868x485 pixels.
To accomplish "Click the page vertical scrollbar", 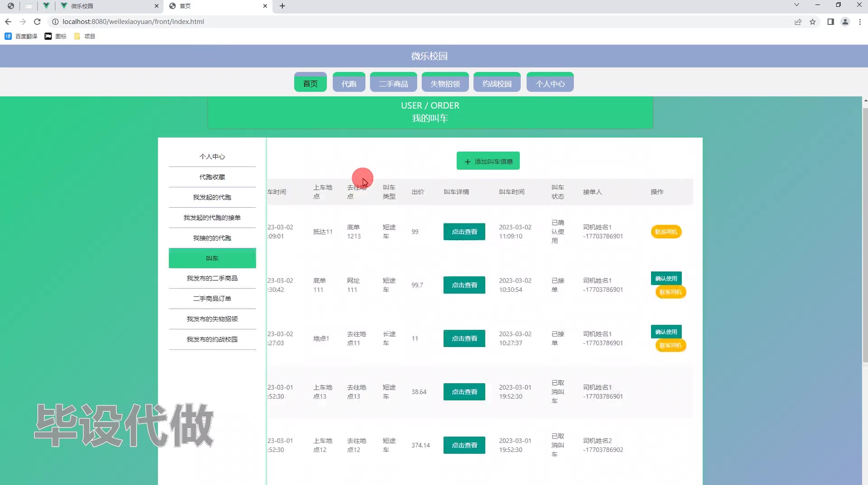I will pos(865,235).
